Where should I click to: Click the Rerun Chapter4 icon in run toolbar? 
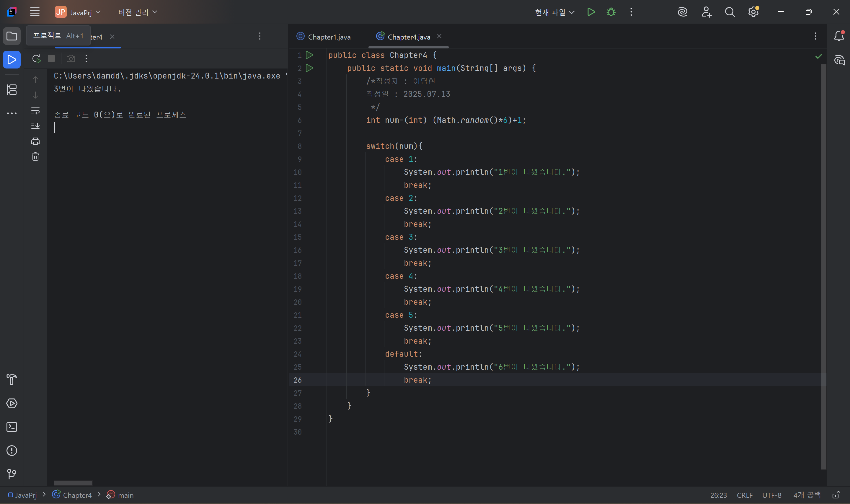36,58
